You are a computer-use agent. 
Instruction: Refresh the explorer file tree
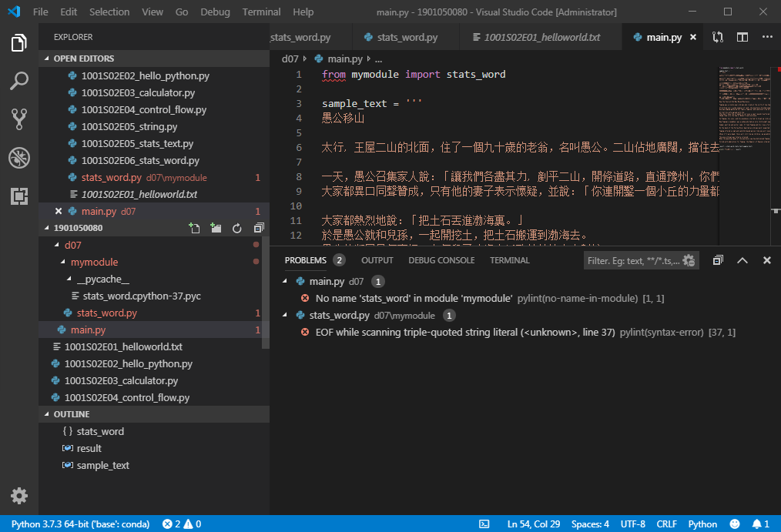tap(237, 228)
